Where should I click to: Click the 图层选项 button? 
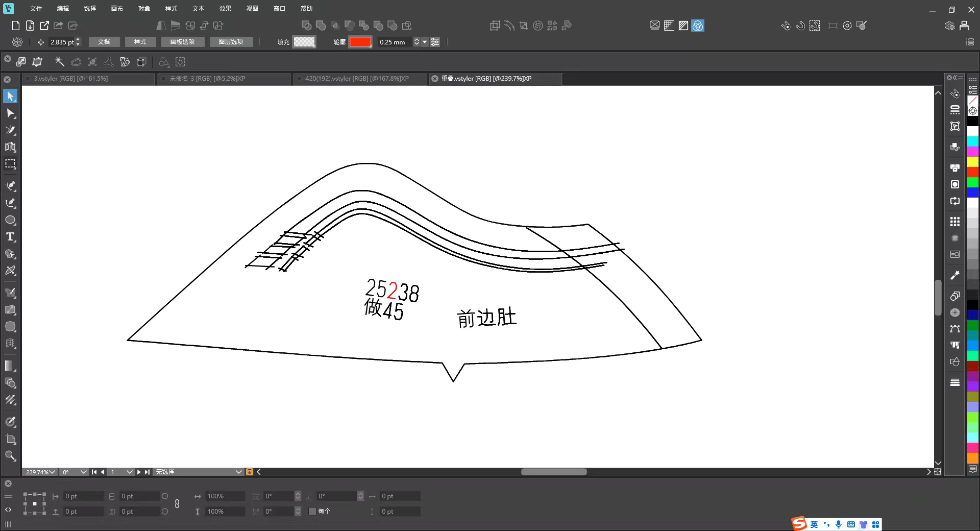tap(231, 42)
